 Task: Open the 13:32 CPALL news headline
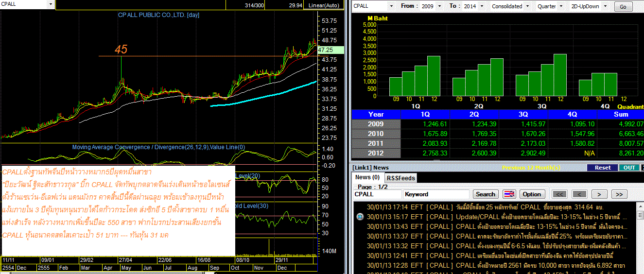coord(497,246)
